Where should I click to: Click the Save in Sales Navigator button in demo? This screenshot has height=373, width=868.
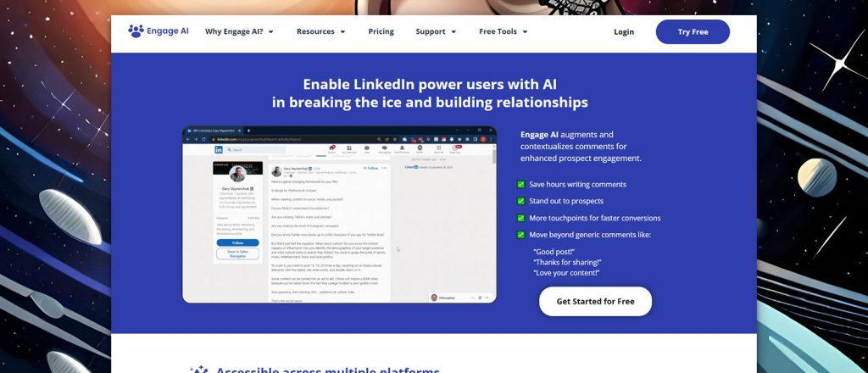coord(237,253)
